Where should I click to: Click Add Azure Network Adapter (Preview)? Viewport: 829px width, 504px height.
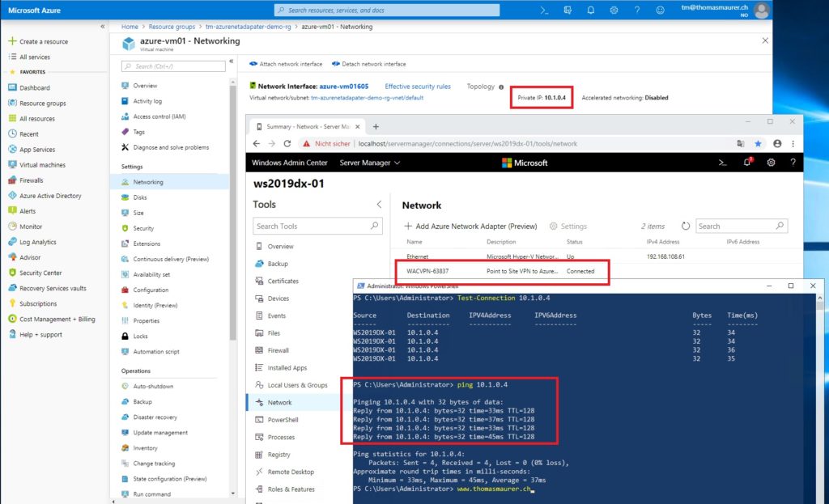pyautogui.click(x=470, y=227)
